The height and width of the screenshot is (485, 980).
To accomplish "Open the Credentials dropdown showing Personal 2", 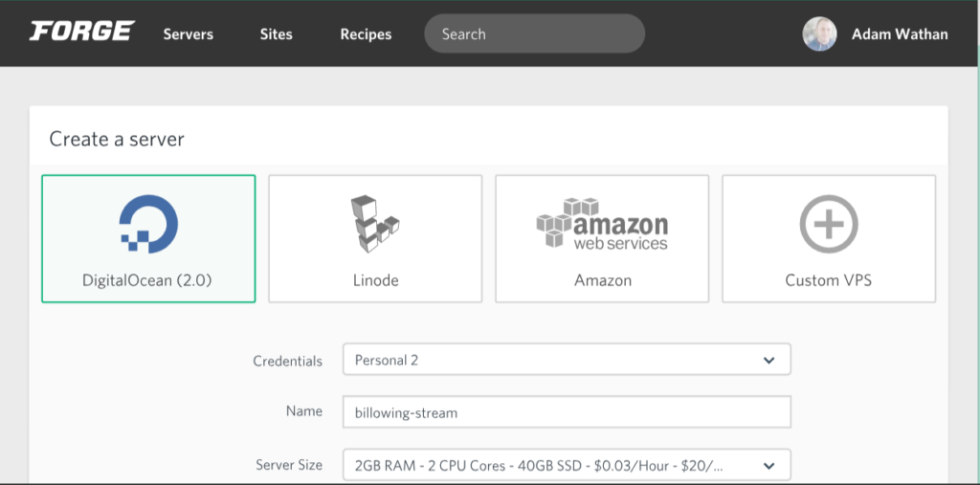I will click(567, 360).
